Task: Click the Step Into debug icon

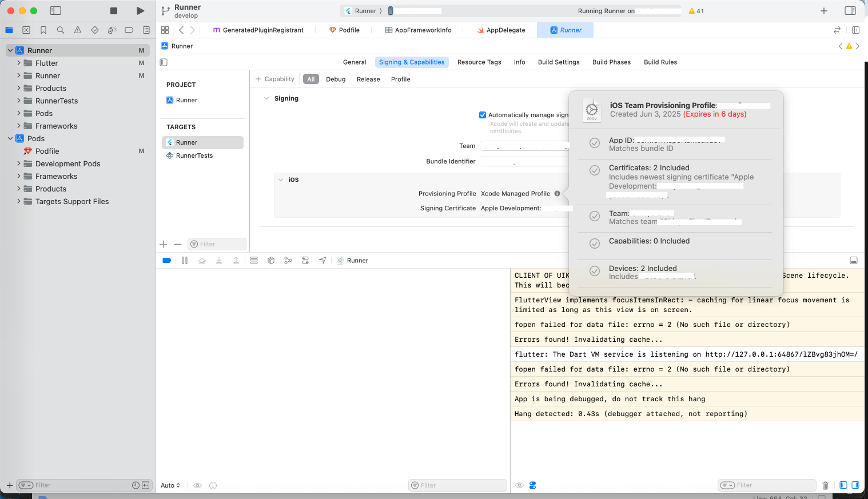Action: coord(219,260)
